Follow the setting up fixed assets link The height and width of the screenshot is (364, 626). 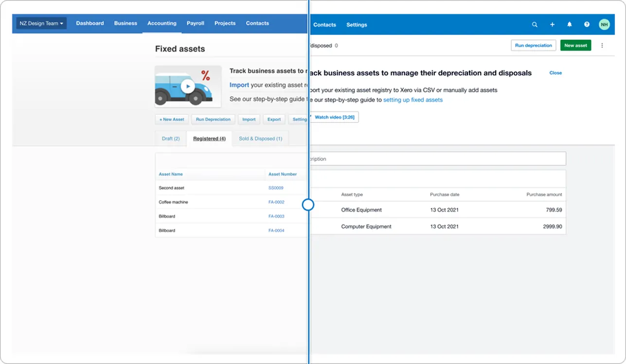click(413, 100)
